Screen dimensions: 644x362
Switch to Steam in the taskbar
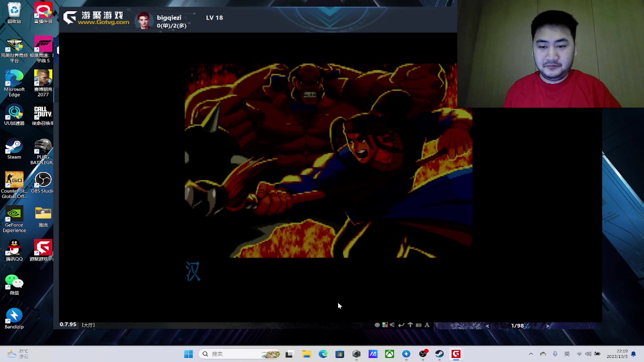click(x=439, y=354)
